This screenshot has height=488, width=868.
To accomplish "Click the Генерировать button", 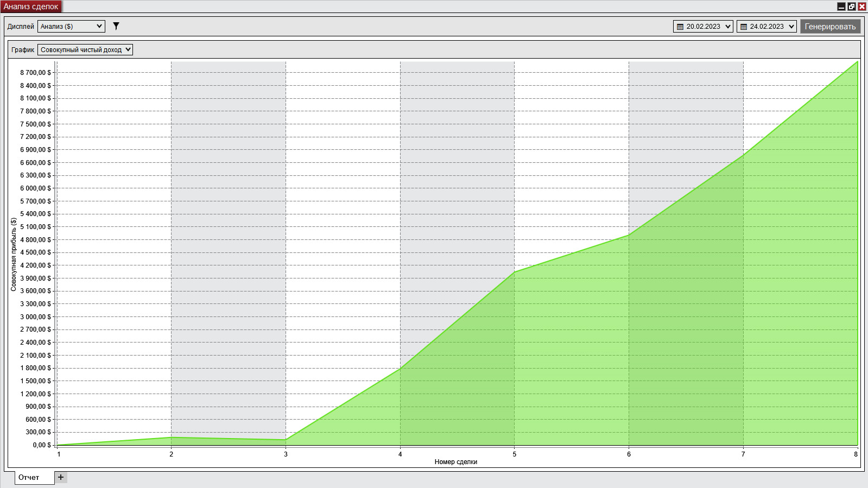I will (830, 26).
